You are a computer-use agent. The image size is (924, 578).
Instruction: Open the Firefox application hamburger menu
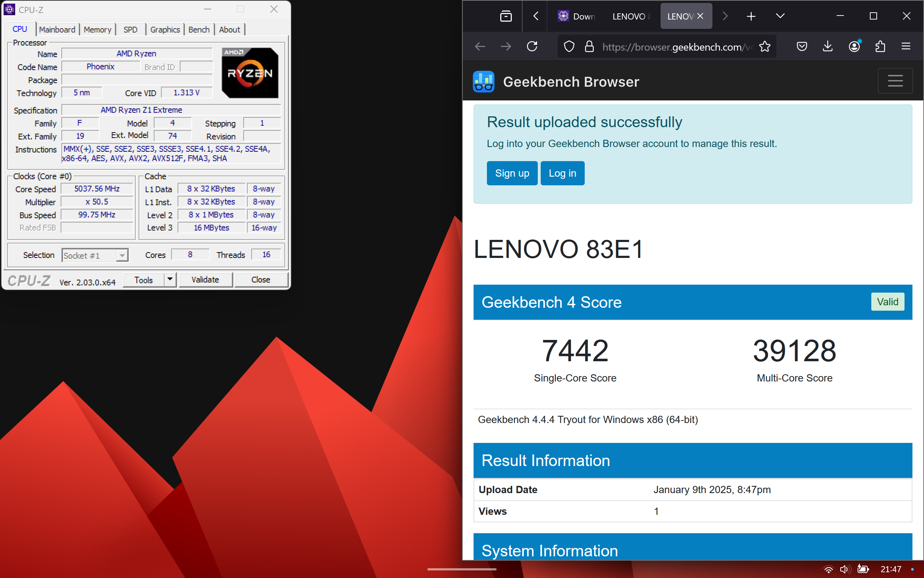click(906, 47)
